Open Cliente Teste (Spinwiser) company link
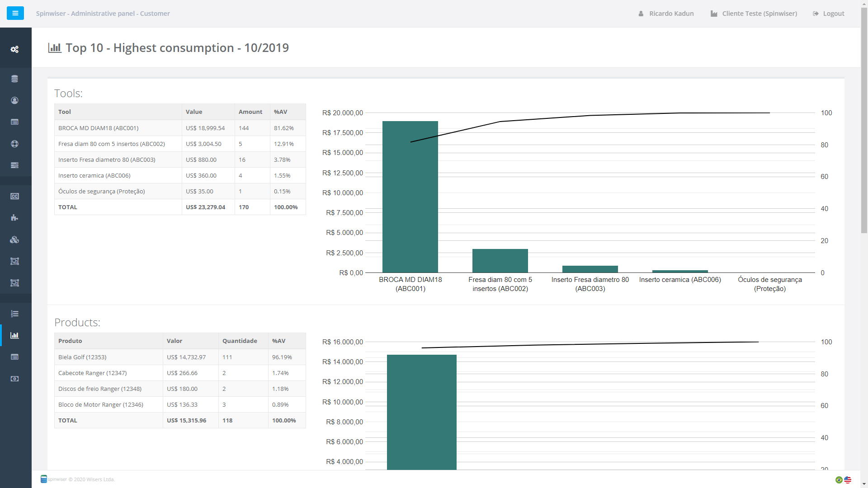This screenshot has height=488, width=868. [754, 14]
